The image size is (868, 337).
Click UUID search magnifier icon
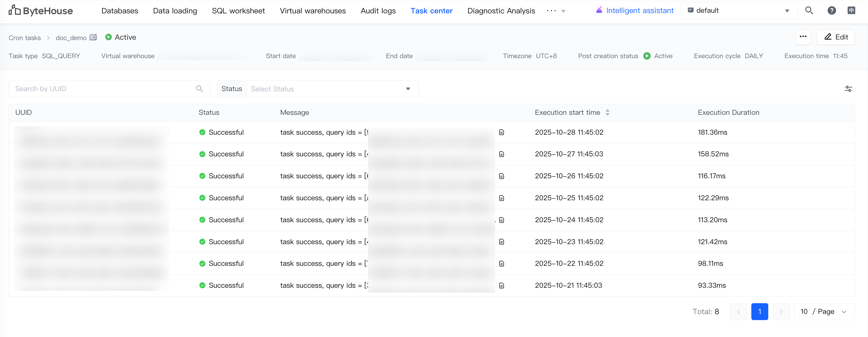coord(199,89)
